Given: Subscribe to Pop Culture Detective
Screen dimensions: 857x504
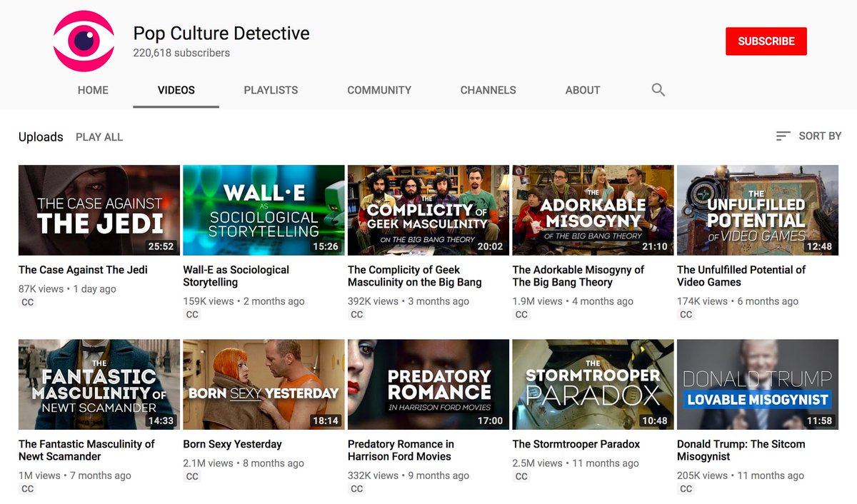Looking at the screenshot, I should [x=766, y=41].
